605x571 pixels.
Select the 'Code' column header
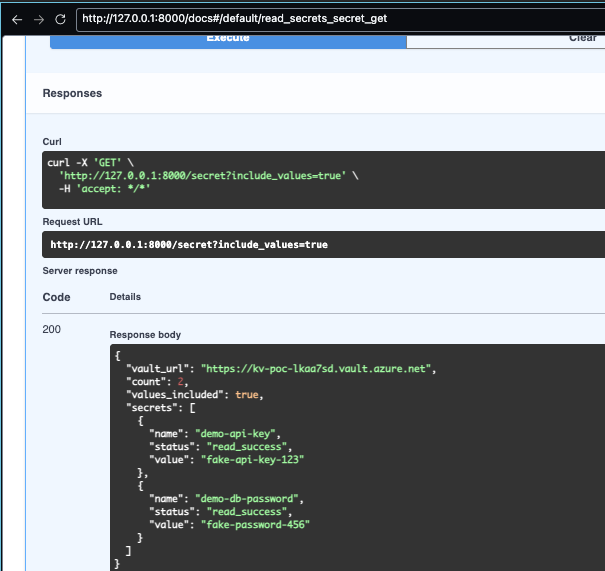click(x=56, y=297)
